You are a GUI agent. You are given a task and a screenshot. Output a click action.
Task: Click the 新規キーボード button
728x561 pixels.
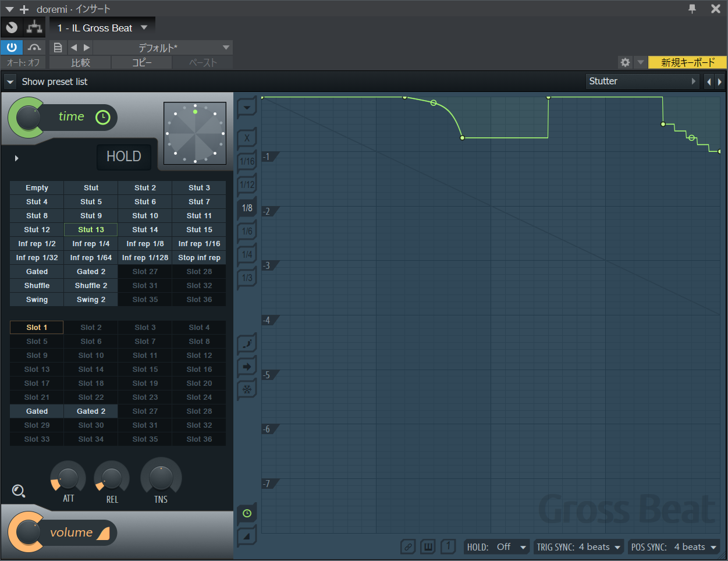tap(687, 62)
